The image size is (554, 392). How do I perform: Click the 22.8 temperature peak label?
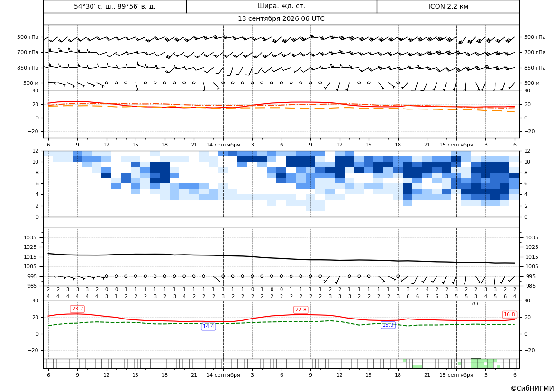300,310
